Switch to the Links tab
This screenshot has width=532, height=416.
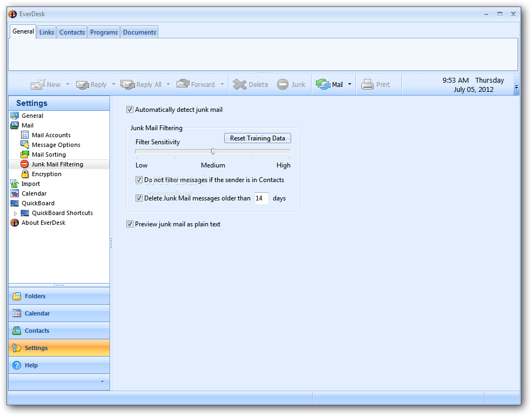[x=46, y=32]
